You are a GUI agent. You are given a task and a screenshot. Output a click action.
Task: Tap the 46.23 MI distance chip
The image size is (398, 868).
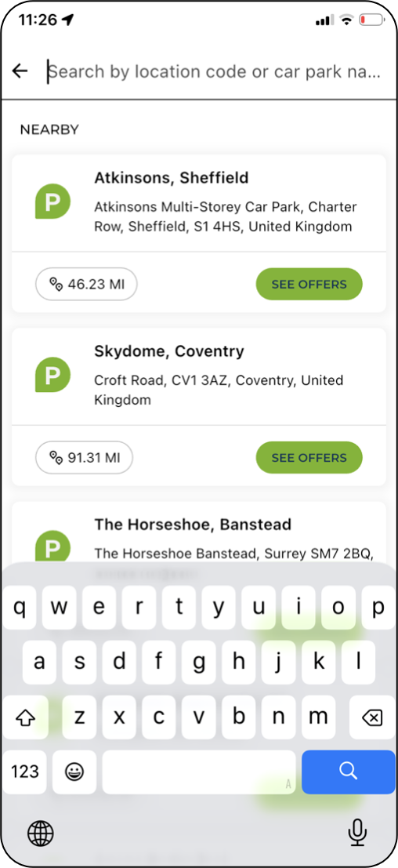(86, 285)
